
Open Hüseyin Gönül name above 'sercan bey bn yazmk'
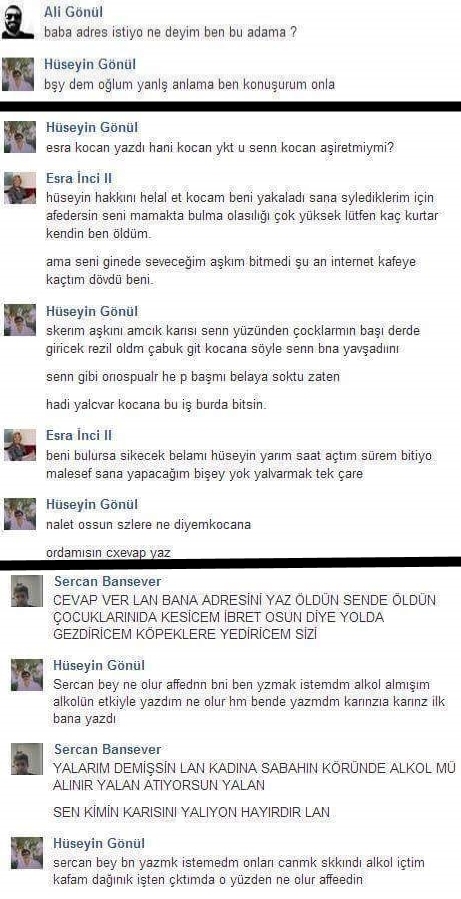[99, 843]
